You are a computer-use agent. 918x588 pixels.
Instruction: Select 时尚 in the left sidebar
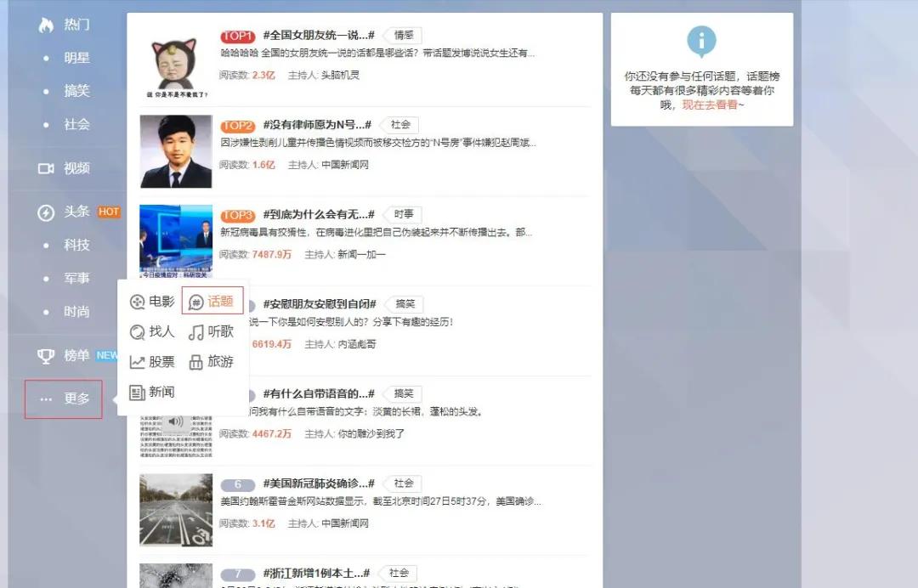pyautogui.click(x=75, y=311)
